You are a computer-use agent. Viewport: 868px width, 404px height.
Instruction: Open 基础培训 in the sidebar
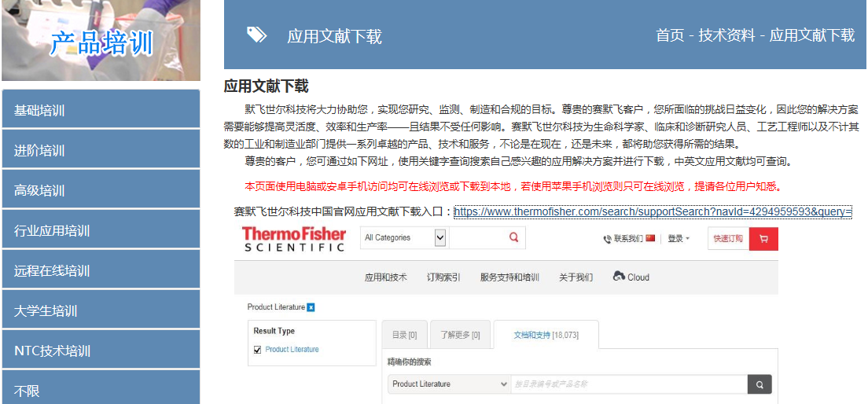click(101, 109)
